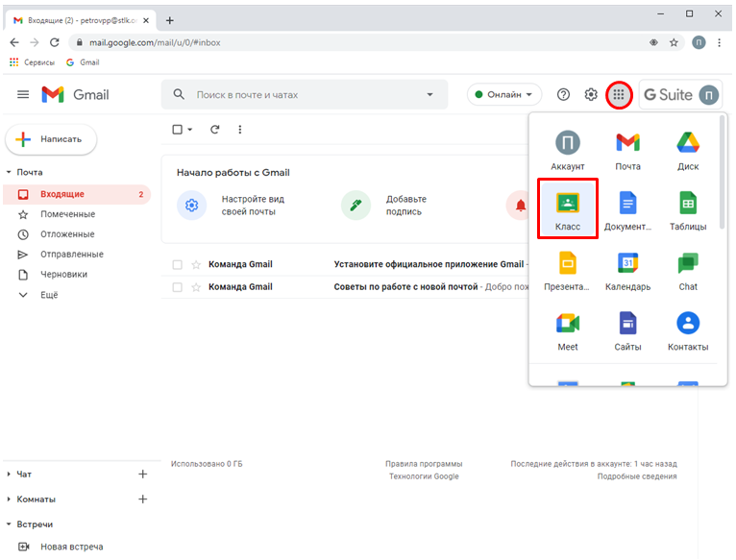Image resolution: width=736 pixels, height=560 pixels.
Task: Focus the Поиск в почте search field
Action: point(306,95)
